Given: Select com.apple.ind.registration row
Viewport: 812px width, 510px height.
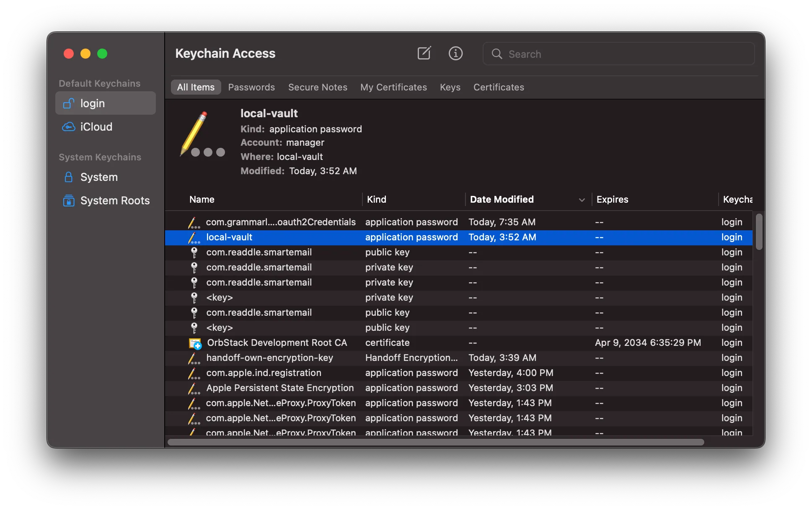Looking at the screenshot, I should pyautogui.click(x=459, y=373).
